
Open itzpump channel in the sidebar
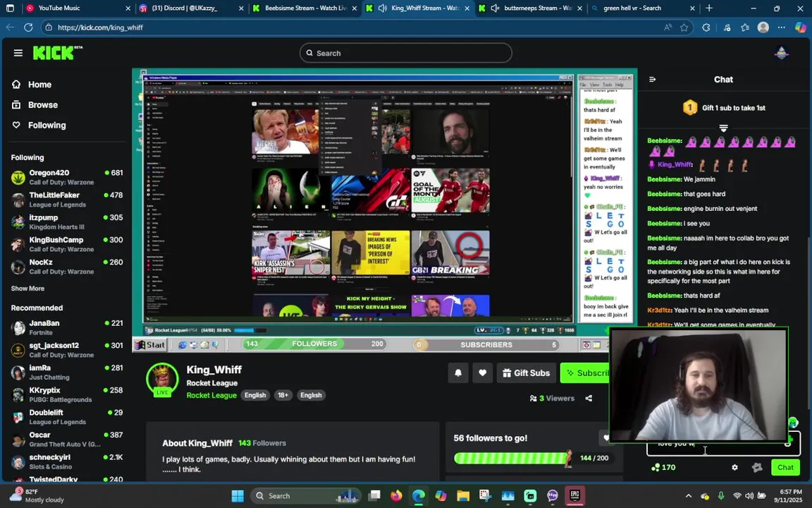[x=67, y=222]
